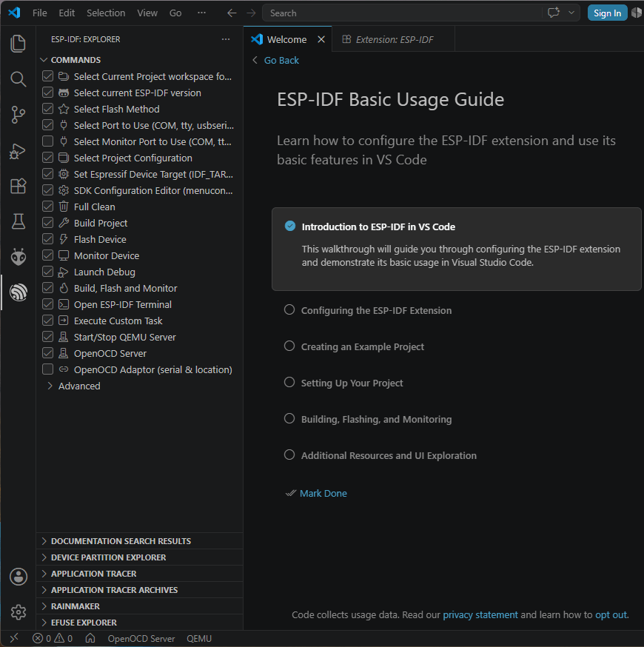Show more menu items via title bar ellipsis
Viewport: 644px width, 647px height.
[201, 13]
